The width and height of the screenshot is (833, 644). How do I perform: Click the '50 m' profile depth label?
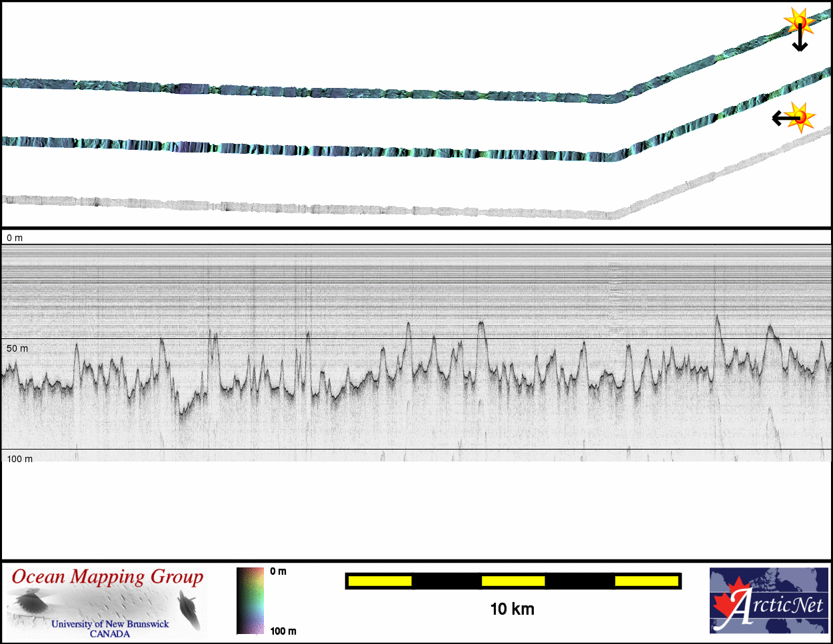(x=17, y=348)
